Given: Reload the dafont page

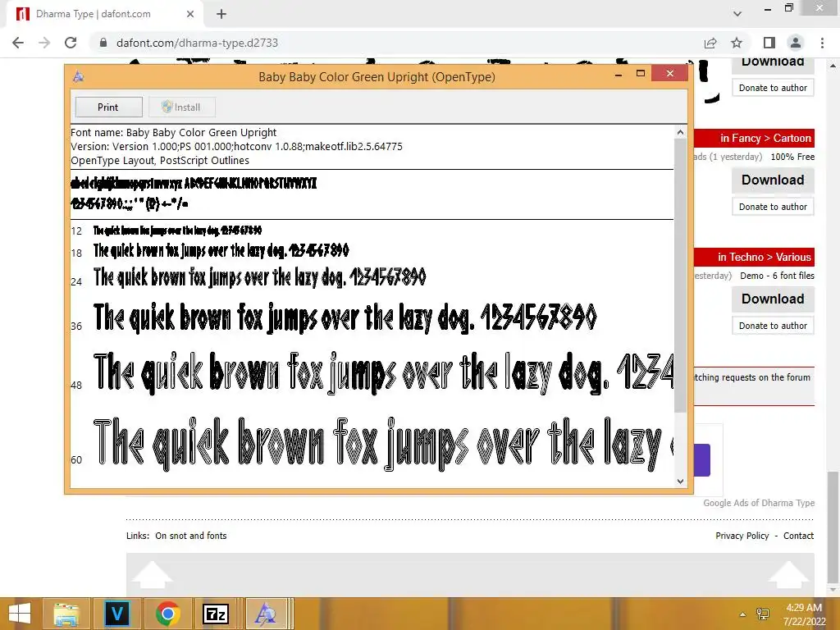Looking at the screenshot, I should [71, 43].
